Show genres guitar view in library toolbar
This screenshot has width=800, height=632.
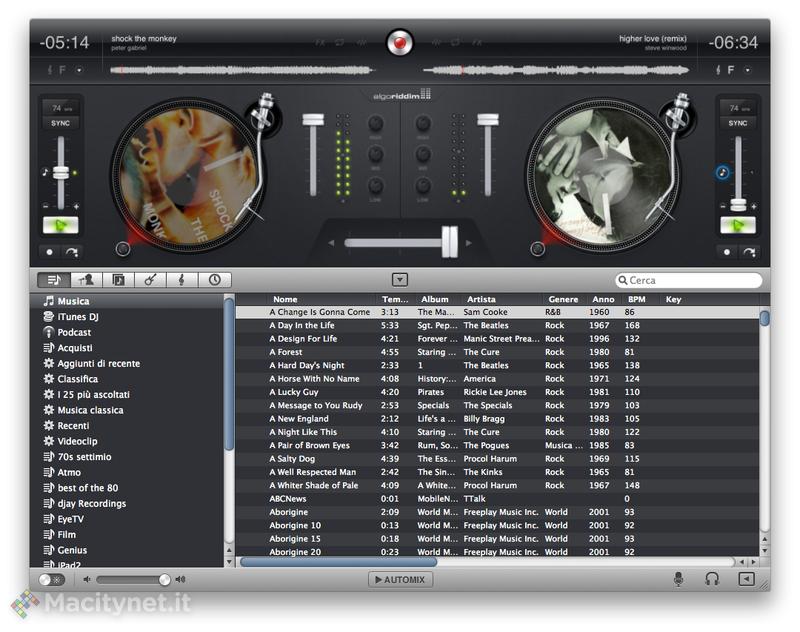click(x=151, y=280)
